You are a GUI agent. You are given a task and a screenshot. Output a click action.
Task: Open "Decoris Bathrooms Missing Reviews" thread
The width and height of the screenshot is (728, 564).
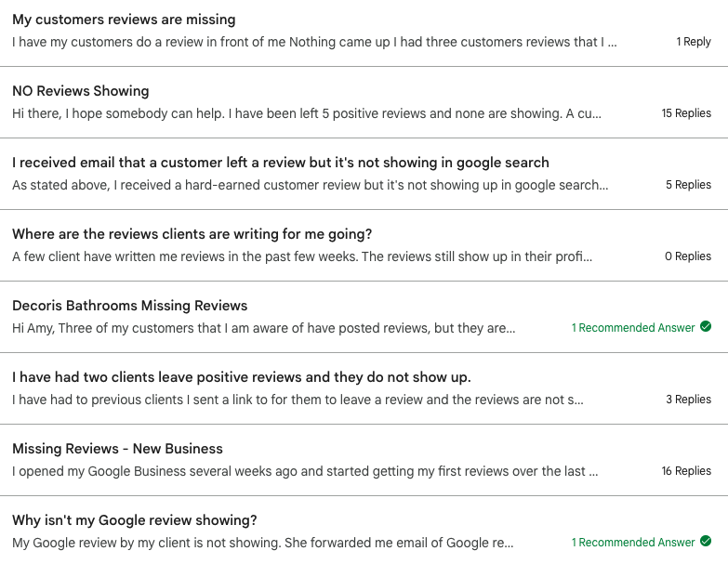[129, 305]
